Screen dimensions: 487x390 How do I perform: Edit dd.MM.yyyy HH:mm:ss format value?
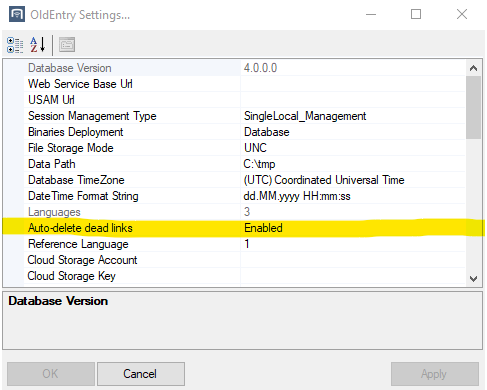[353, 196]
